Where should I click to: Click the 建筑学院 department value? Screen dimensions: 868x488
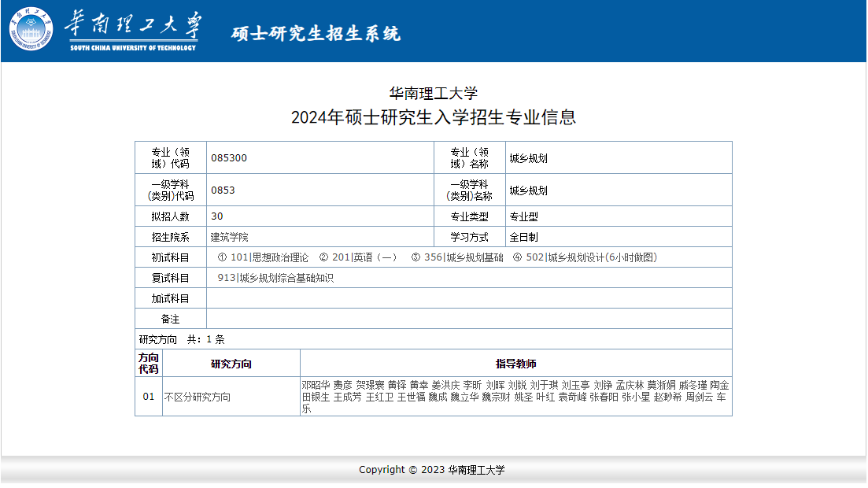(x=229, y=237)
